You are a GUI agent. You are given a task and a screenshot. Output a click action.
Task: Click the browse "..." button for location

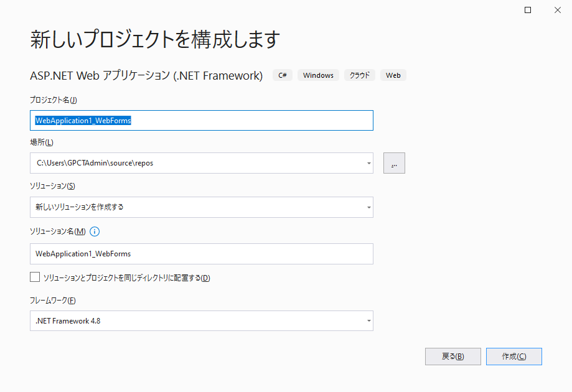394,163
